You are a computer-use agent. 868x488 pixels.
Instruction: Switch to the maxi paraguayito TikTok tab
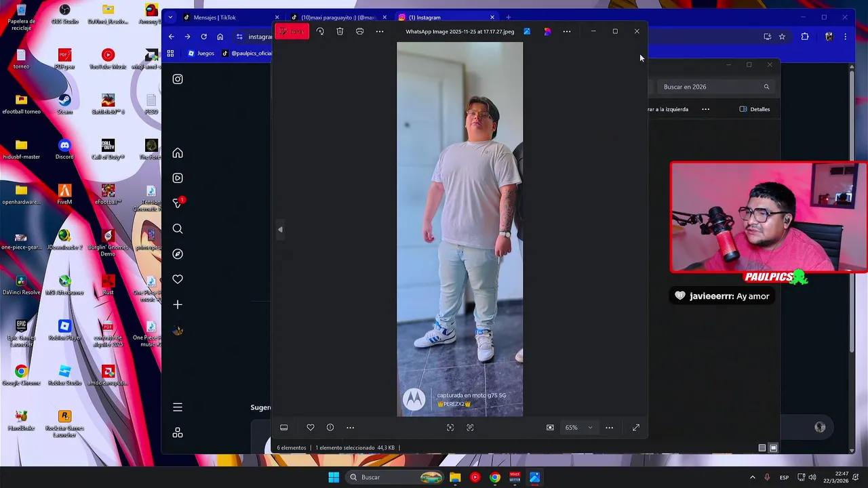tap(337, 18)
